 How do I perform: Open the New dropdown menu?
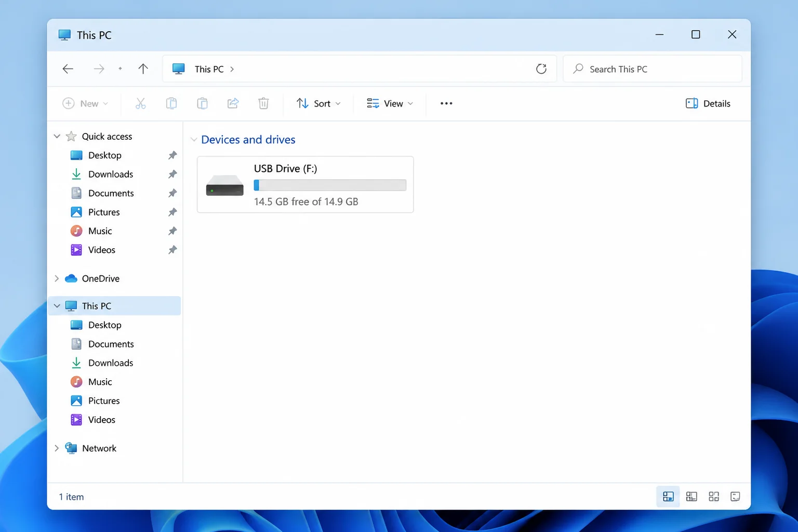(x=86, y=103)
